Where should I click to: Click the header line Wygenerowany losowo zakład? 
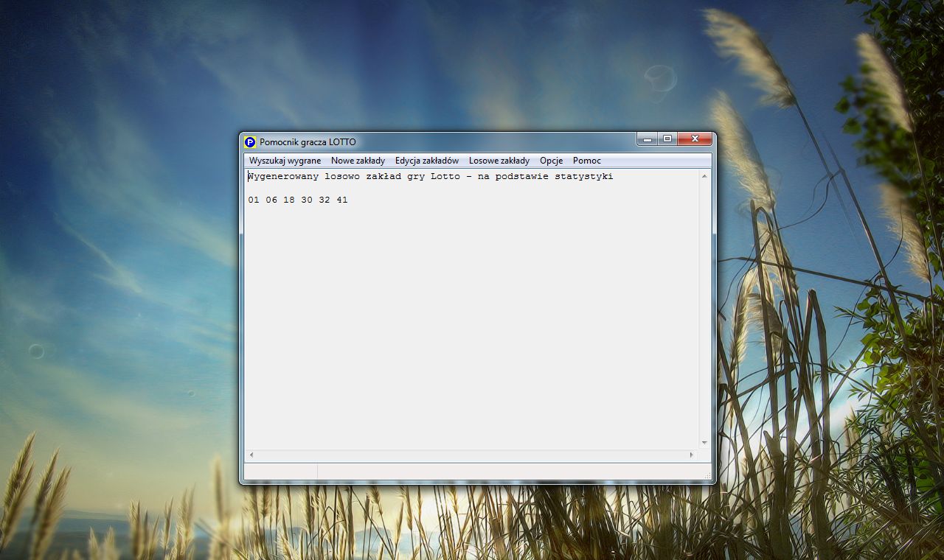pos(431,177)
